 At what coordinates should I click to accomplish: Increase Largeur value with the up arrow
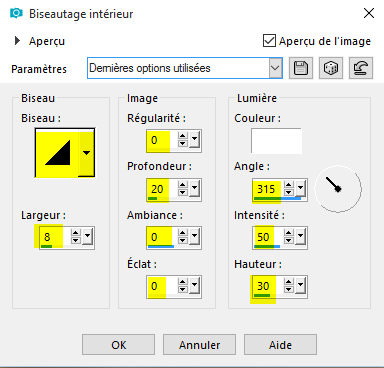pos(76,233)
